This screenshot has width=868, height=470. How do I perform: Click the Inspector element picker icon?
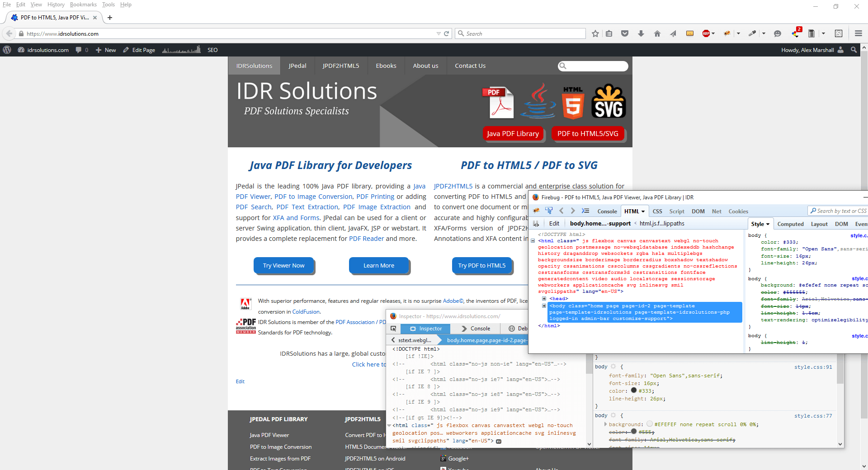pos(393,329)
